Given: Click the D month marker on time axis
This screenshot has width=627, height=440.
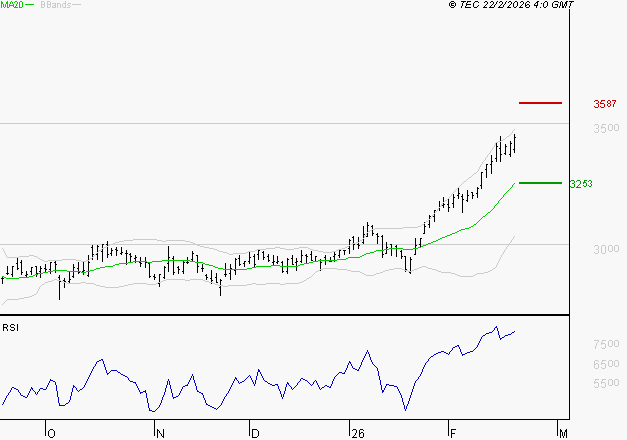Looking at the screenshot, I should (x=255, y=434).
